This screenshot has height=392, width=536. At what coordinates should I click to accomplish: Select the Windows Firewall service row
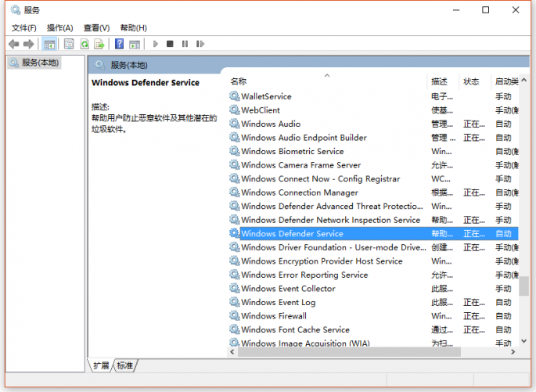pos(372,316)
